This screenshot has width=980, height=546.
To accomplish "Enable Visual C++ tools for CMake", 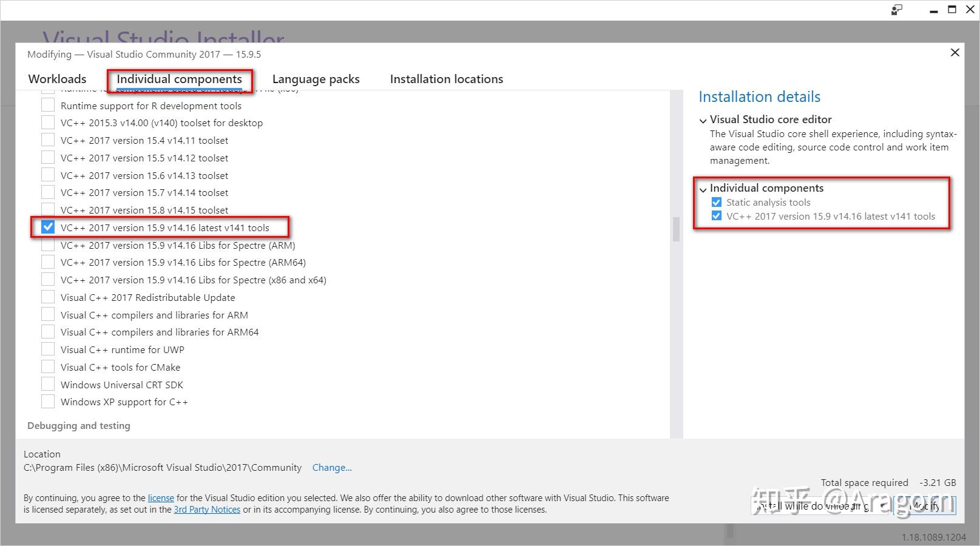I will point(48,367).
